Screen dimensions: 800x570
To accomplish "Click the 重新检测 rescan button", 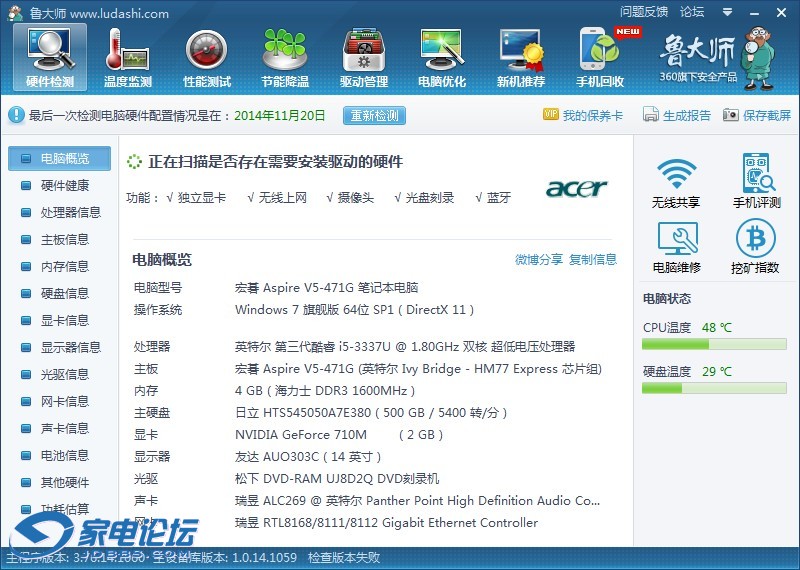I will [x=374, y=116].
